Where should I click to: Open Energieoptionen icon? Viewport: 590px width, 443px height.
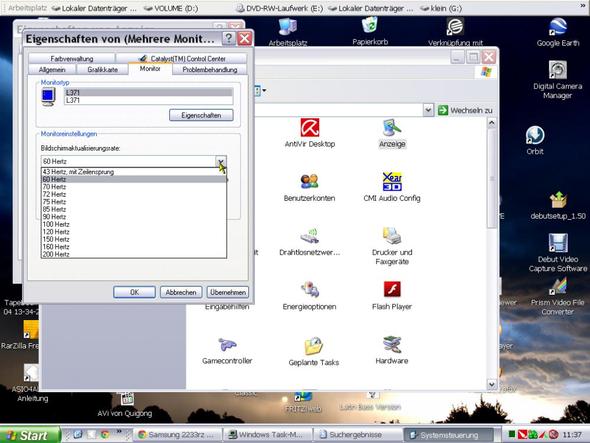click(x=309, y=295)
